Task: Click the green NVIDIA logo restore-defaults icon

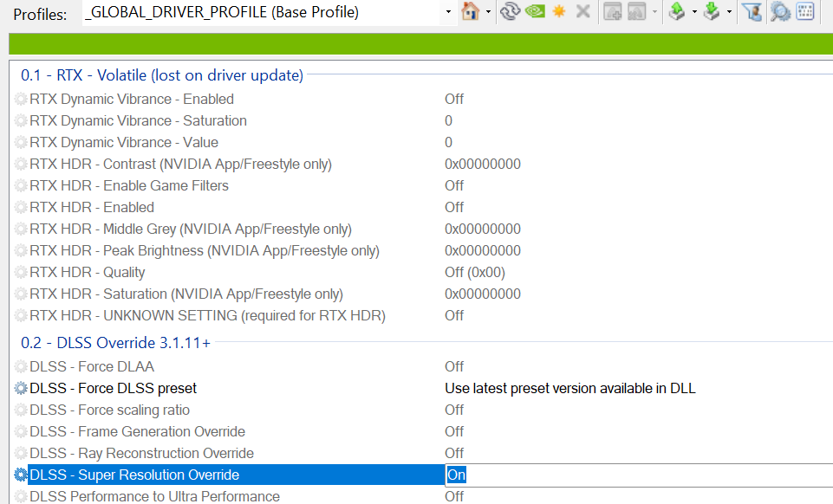Action: tap(535, 11)
